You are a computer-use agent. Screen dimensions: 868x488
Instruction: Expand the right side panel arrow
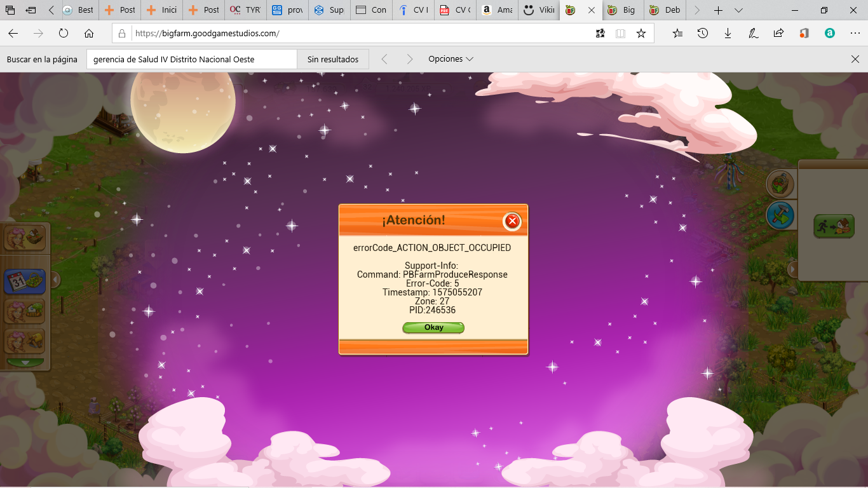pyautogui.click(x=792, y=269)
